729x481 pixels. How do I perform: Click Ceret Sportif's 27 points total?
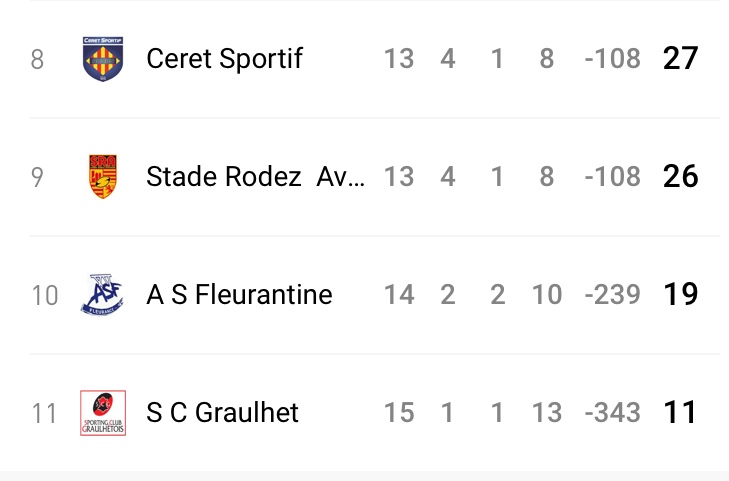click(x=680, y=59)
